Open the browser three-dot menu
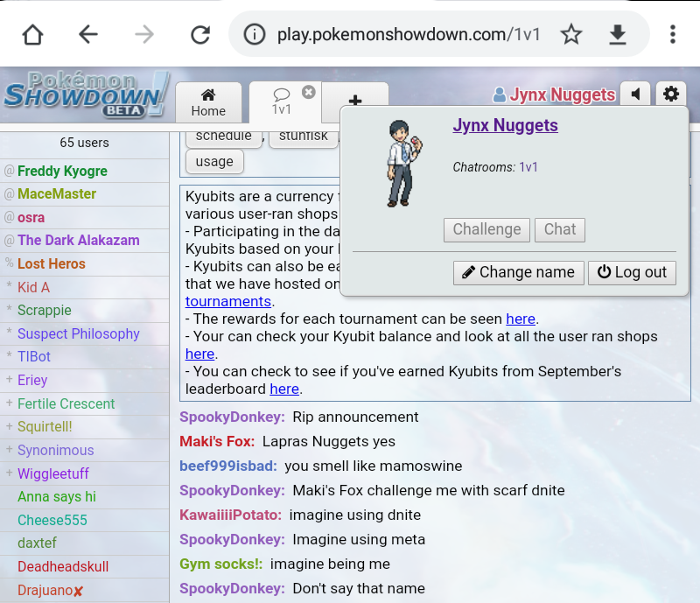Viewport: 700px width, 603px height. (672, 34)
